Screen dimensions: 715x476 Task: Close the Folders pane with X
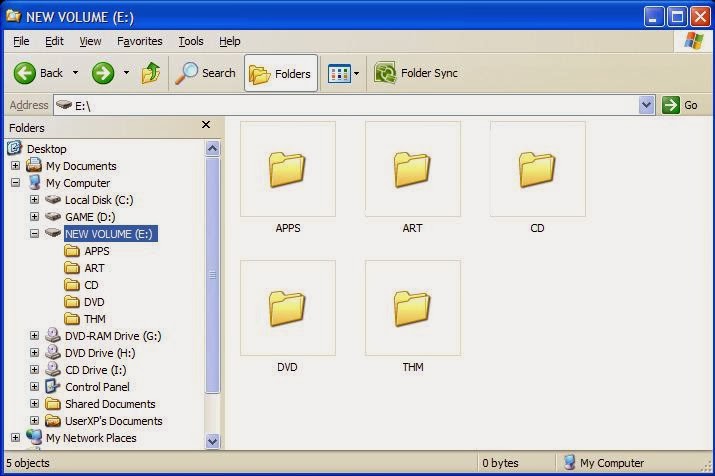click(206, 125)
